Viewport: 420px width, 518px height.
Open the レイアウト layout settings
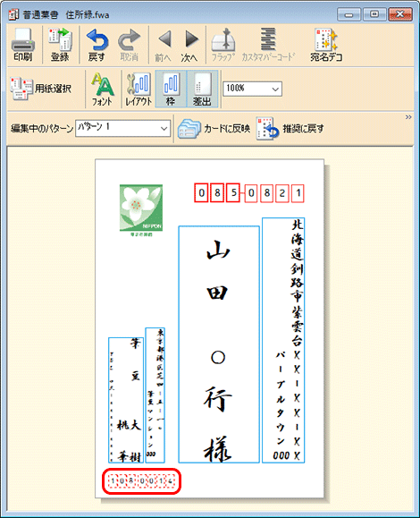pos(139,89)
